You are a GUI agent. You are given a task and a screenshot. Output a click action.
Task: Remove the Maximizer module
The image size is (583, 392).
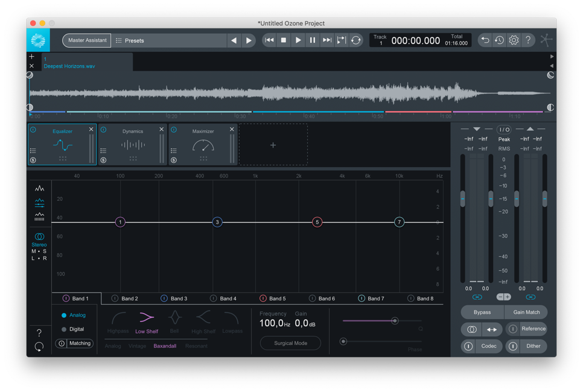point(232,129)
